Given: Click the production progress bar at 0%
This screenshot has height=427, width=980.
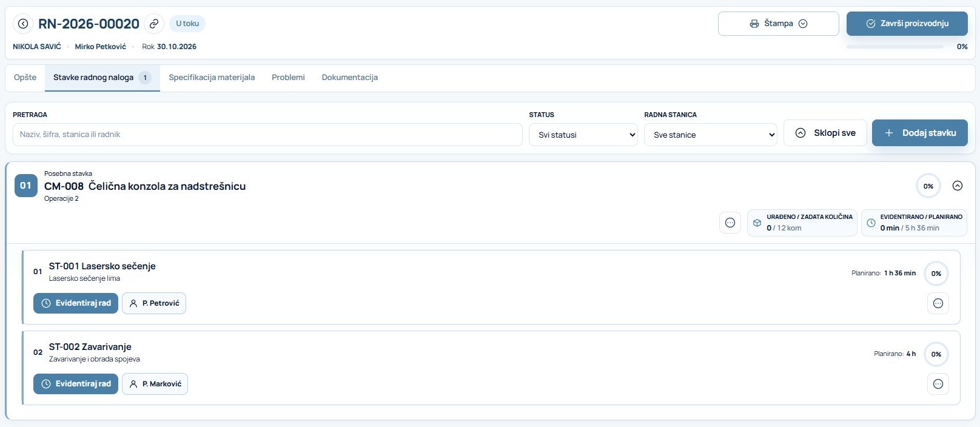Looking at the screenshot, I should [895, 47].
